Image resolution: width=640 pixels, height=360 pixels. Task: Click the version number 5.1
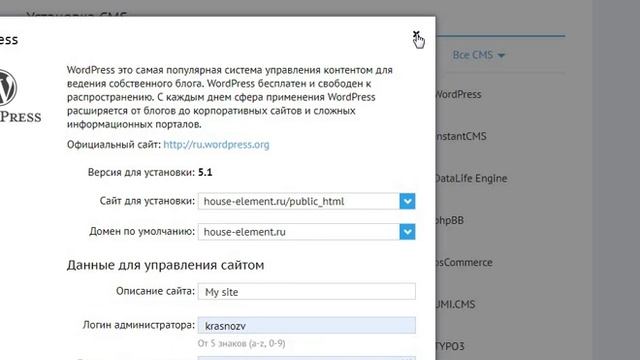point(205,172)
